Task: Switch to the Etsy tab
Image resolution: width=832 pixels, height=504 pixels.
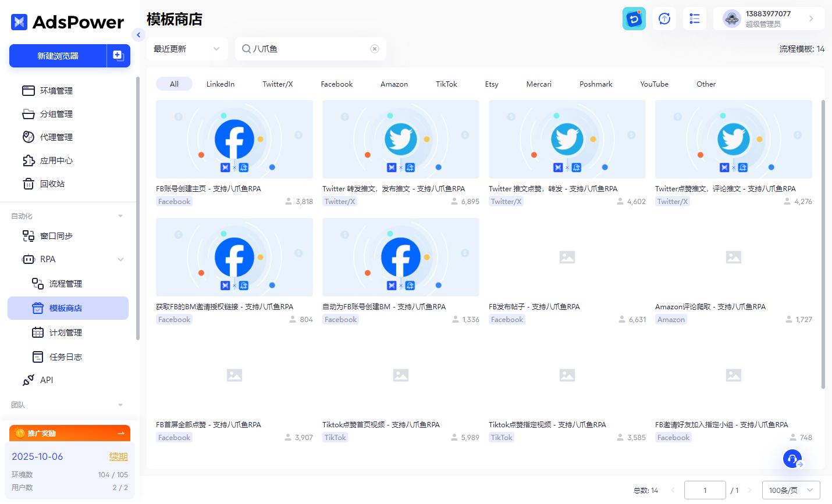Action: (492, 84)
